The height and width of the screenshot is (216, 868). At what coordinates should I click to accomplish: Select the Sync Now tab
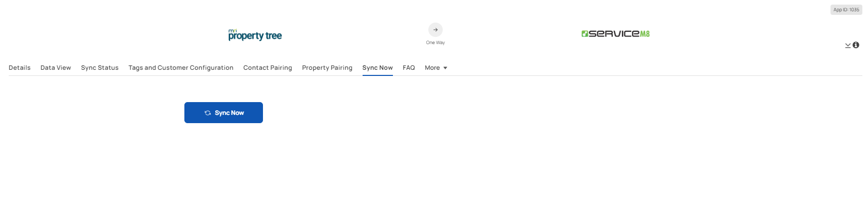click(x=378, y=68)
